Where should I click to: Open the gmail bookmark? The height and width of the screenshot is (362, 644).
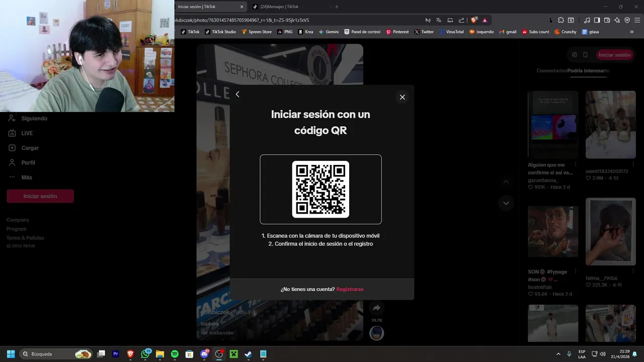pyautogui.click(x=508, y=32)
